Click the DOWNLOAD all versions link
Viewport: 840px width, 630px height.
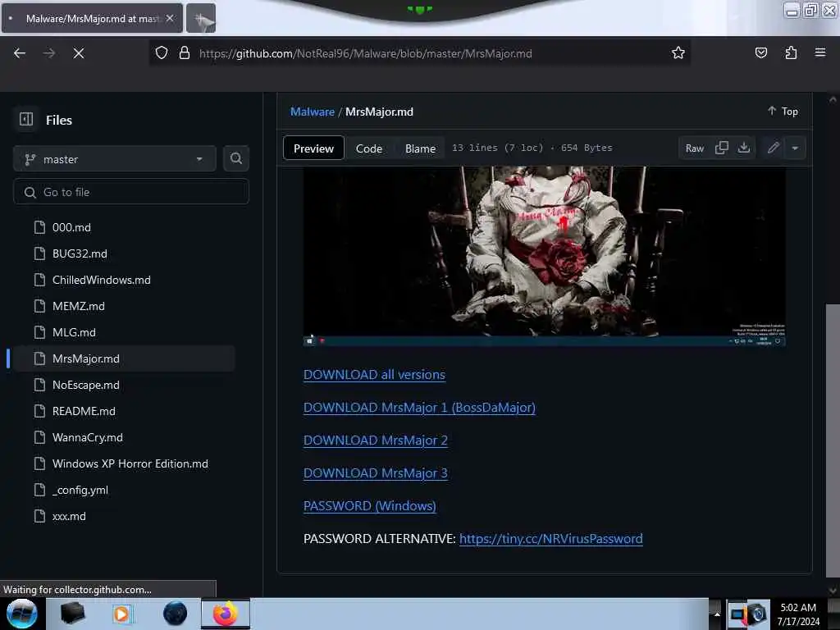(374, 374)
